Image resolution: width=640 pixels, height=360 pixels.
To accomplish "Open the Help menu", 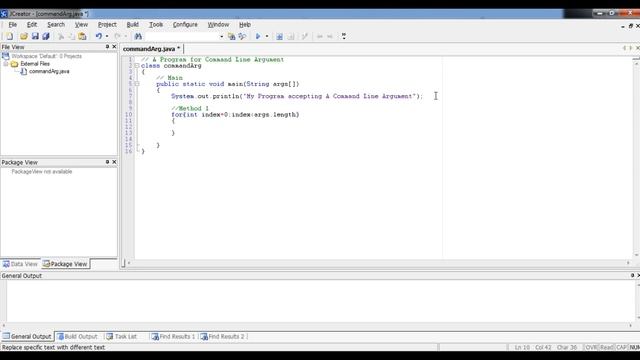I will (245, 24).
